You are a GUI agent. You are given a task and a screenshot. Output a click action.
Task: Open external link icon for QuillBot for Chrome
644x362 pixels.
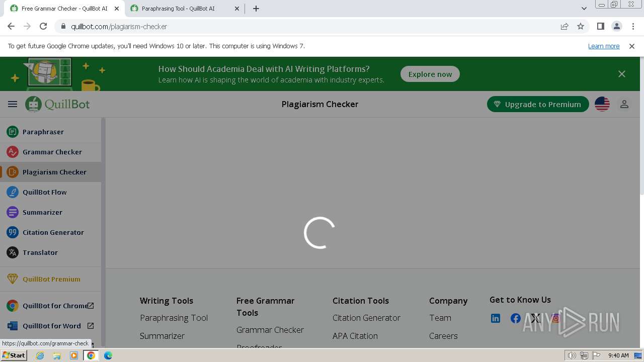[x=91, y=306]
